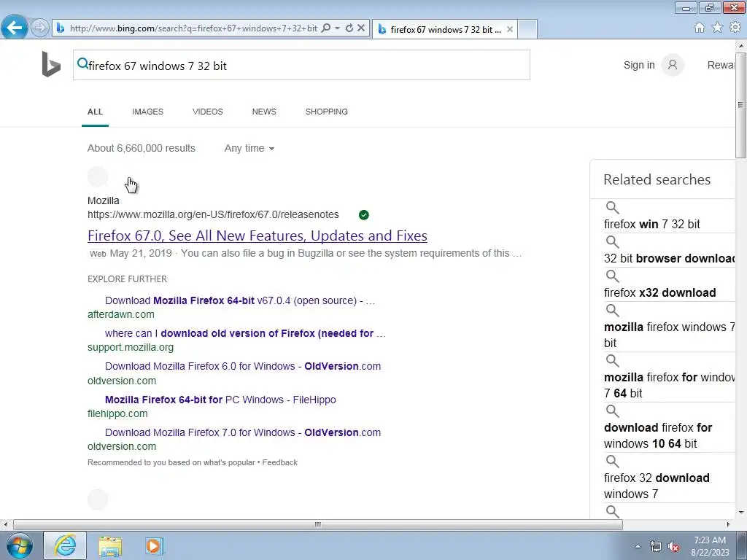Image resolution: width=747 pixels, height=560 pixels.
Task: Click the Refresh page icon
Action: click(x=349, y=28)
